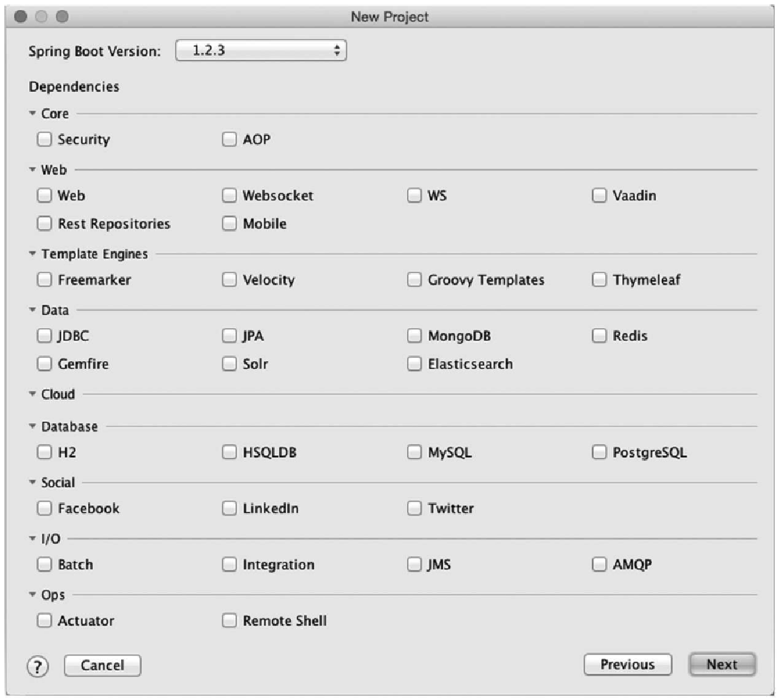Viewport: 779px width, 700px height.
Task: Enable the Actuator ops dependency
Action: point(44,620)
